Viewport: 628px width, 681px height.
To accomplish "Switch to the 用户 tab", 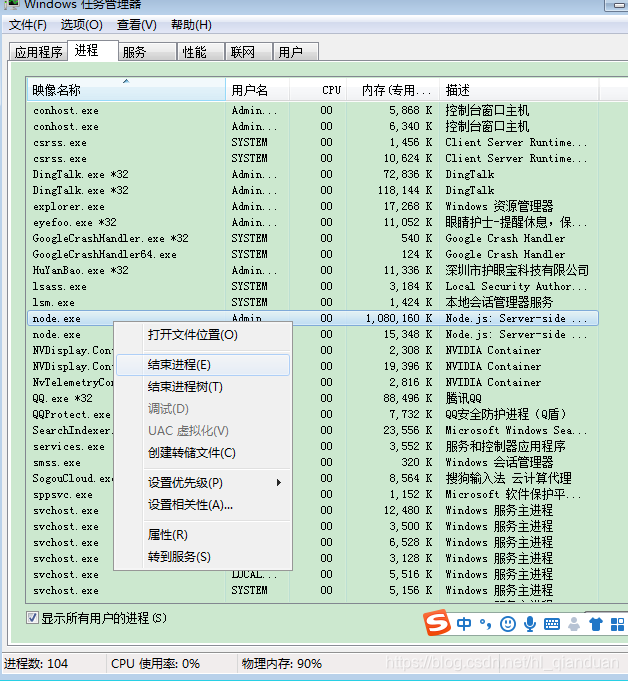I will [296, 52].
